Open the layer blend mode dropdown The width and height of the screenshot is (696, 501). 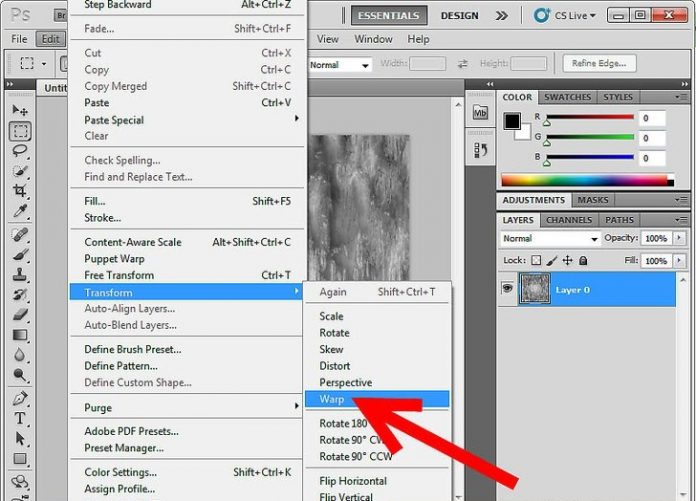pyautogui.click(x=549, y=239)
